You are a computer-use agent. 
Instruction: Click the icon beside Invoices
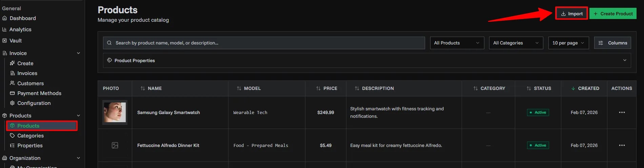pos(12,73)
